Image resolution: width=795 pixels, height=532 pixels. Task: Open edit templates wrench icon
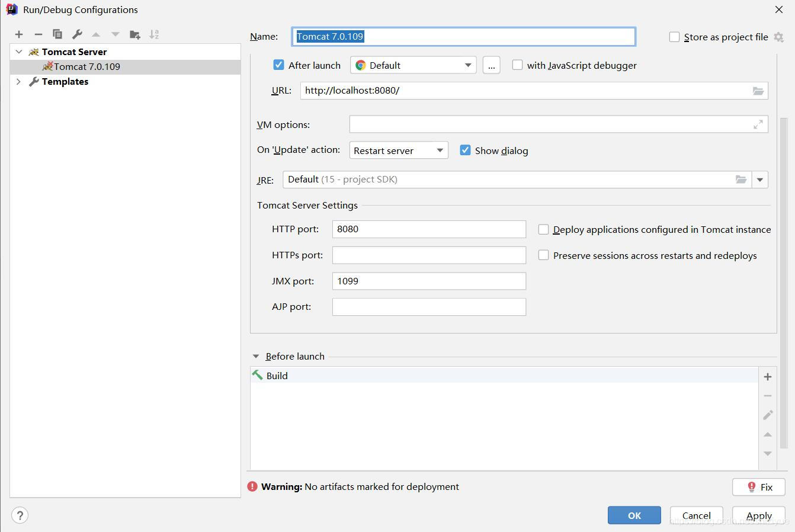(x=77, y=34)
